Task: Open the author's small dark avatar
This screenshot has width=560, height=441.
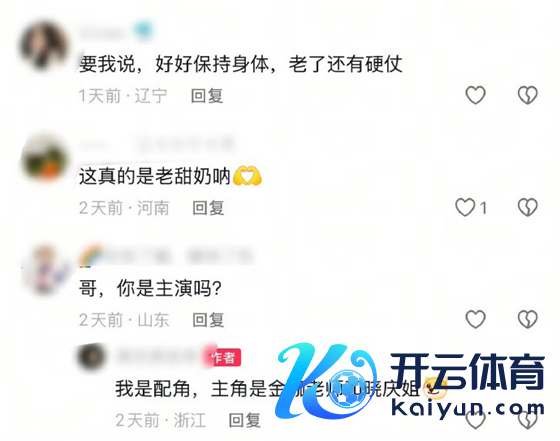Action: coord(91,357)
